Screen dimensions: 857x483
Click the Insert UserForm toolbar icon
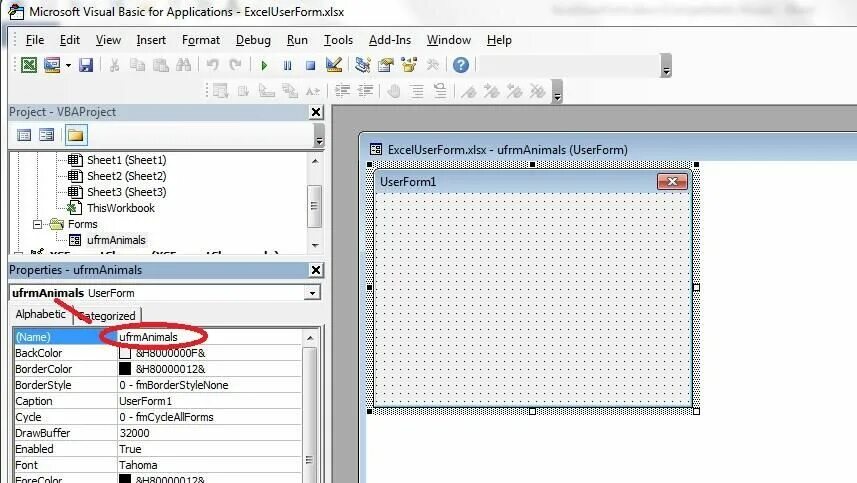[x=52, y=65]
